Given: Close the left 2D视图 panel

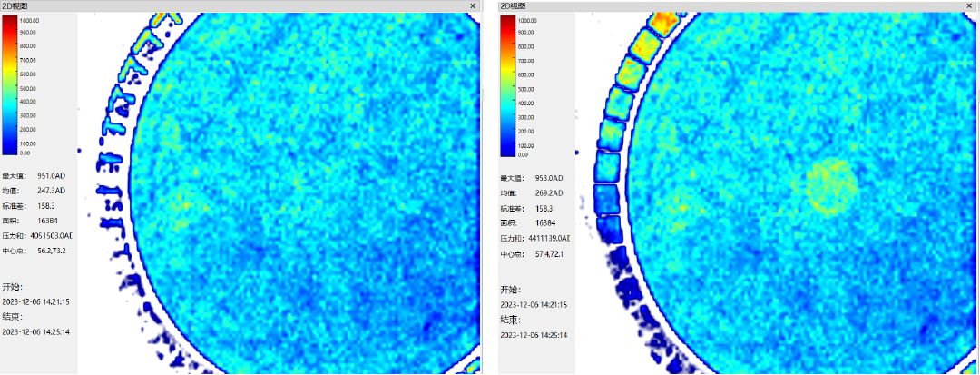Looking at the screenshot, I should click(473, 5).
